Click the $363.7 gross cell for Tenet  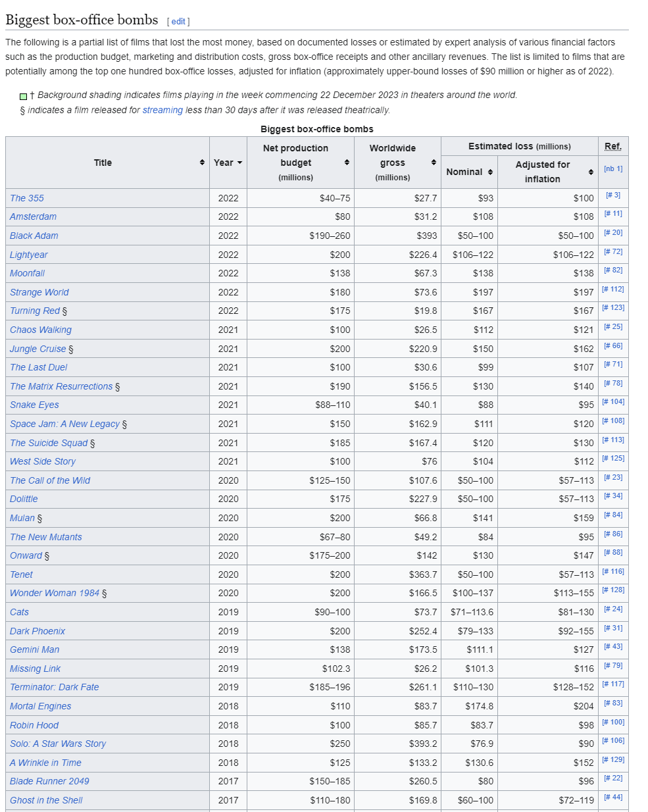coord(397,574)
